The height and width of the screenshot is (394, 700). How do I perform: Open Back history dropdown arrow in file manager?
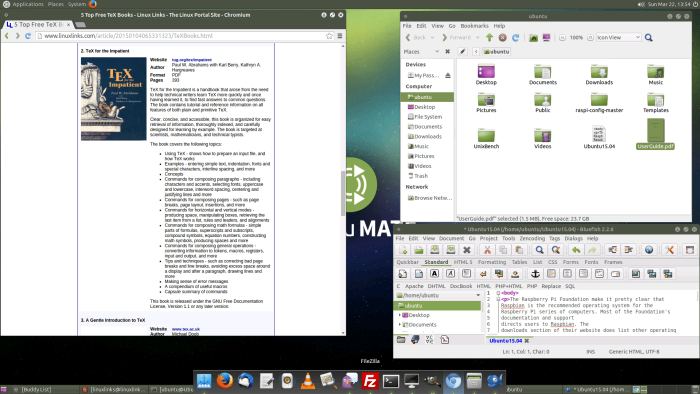(x=432, y=37)
